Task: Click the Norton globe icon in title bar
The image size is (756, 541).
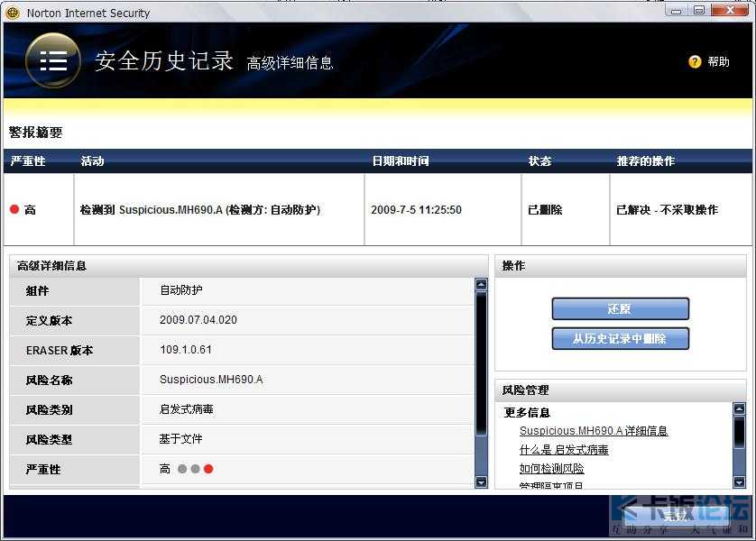Action: pyautogui.click(x=13, y=13)
